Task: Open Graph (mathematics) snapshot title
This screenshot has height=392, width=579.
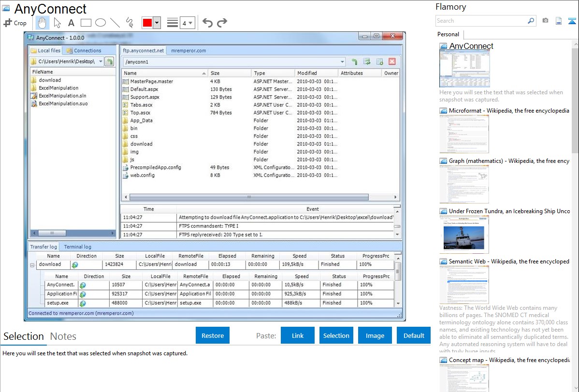Action: tap(509, 161)
